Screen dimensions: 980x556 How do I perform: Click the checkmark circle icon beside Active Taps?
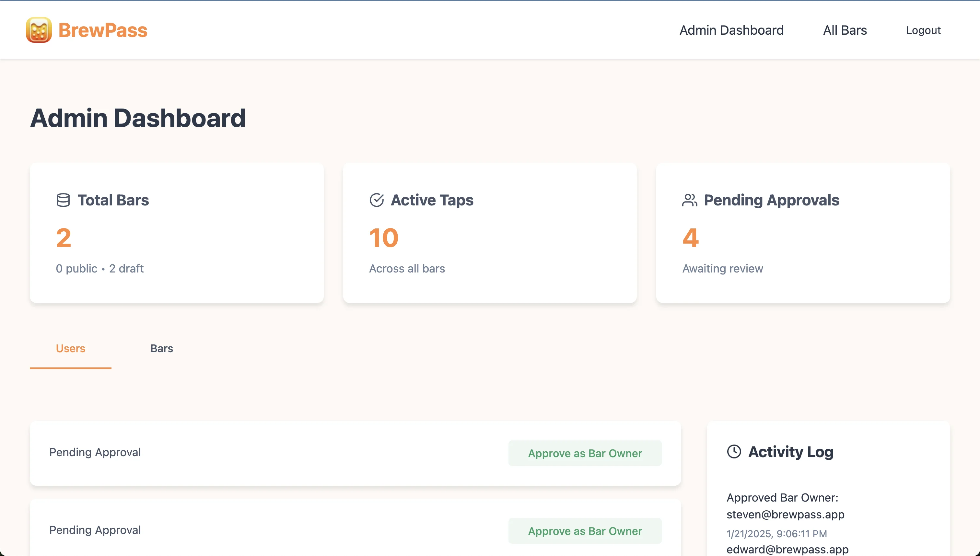pyautogui.click(x=377, y=200)
